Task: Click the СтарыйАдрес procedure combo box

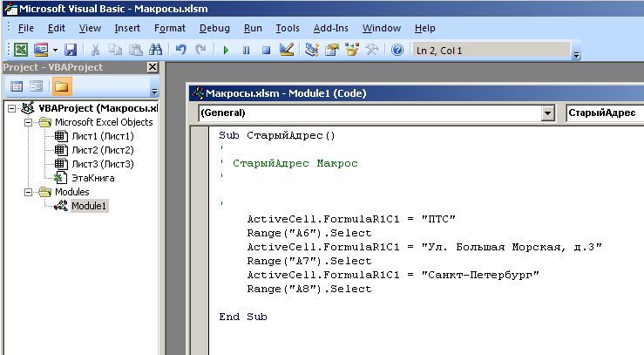Action: tap(605, 113)
